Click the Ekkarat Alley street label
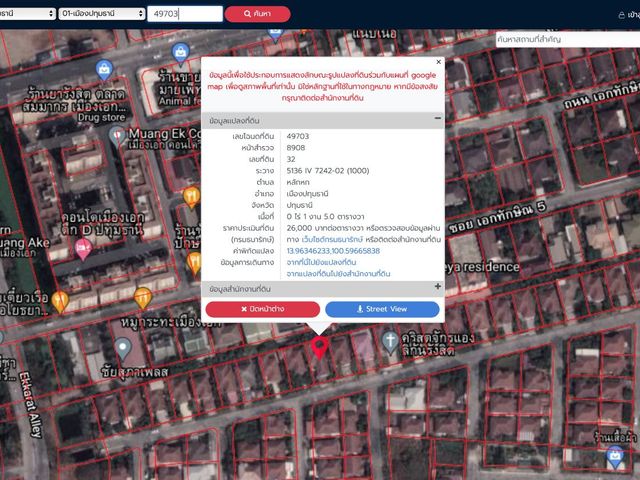Screen dimensions: 640x480 click(31, 404)
